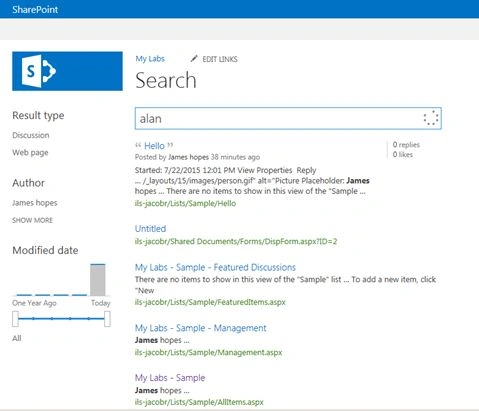Click the SharePoint suite bar title
This screenshot has width=479, height=411.
[35, 9]
